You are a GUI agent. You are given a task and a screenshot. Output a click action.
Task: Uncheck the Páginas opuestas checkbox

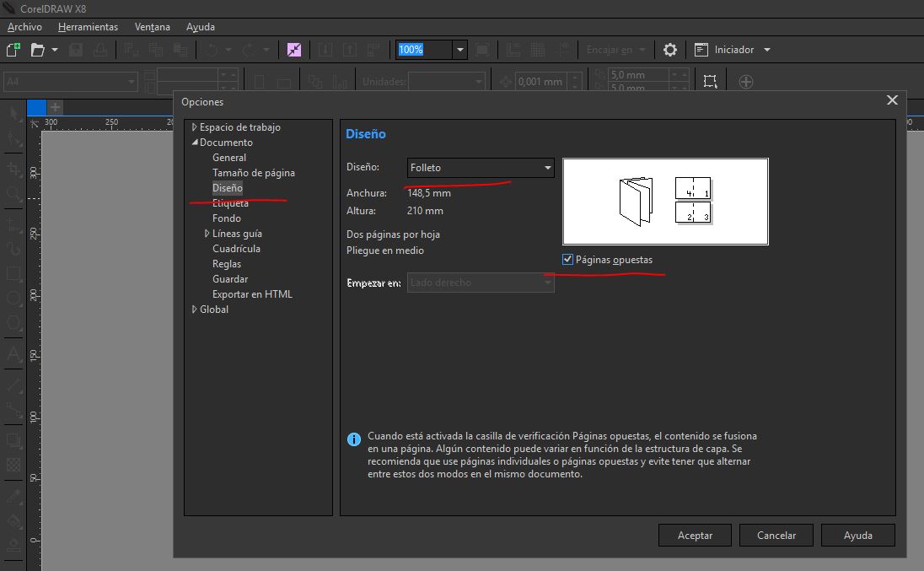[x=568, y=260]
